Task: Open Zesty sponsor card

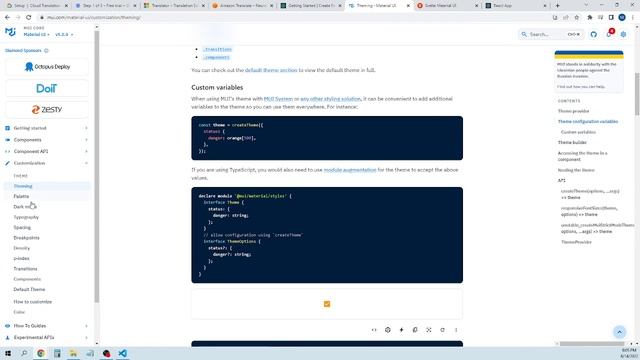Action: [47, 109]
